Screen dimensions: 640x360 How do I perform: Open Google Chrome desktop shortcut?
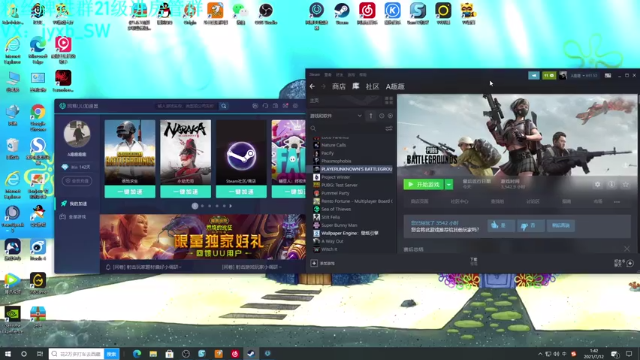38,117
